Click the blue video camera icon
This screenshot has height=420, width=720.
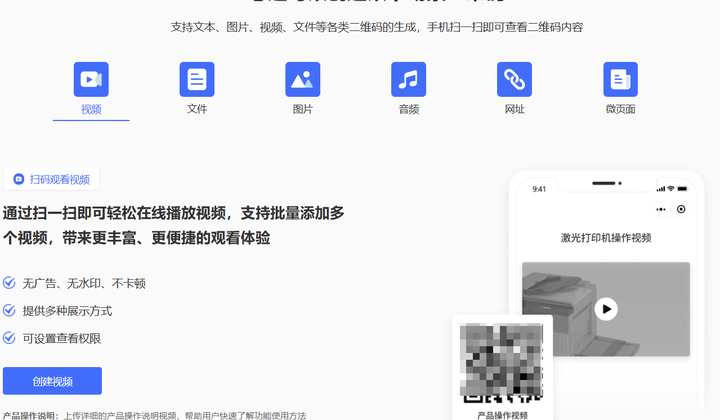click(x=91, y=79)
